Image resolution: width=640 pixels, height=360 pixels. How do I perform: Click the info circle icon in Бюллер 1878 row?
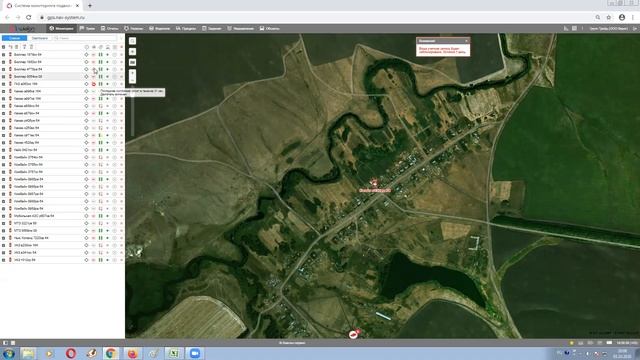click(115, 54)
